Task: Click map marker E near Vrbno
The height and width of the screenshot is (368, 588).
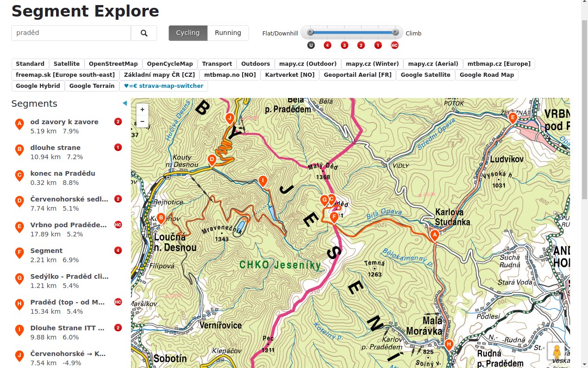Action: point(513,118)
